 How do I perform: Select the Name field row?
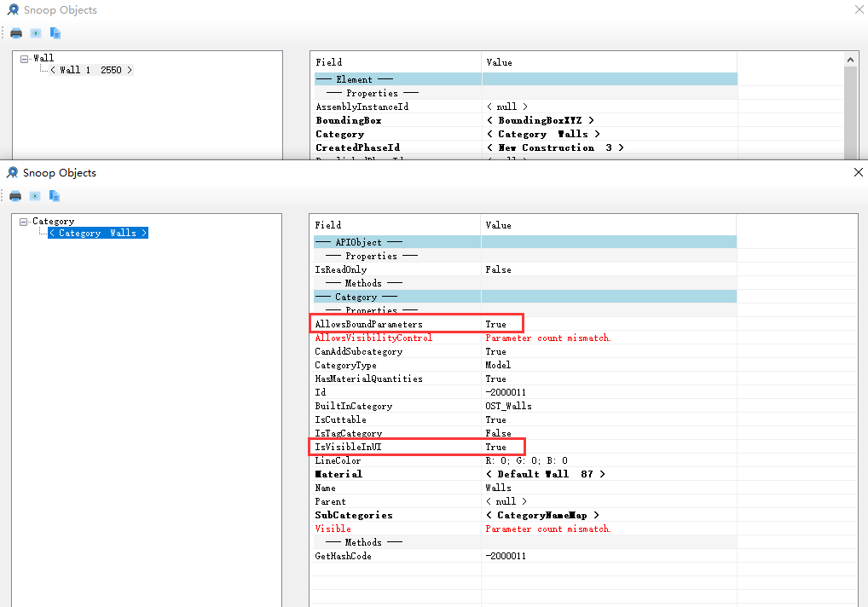524,488
